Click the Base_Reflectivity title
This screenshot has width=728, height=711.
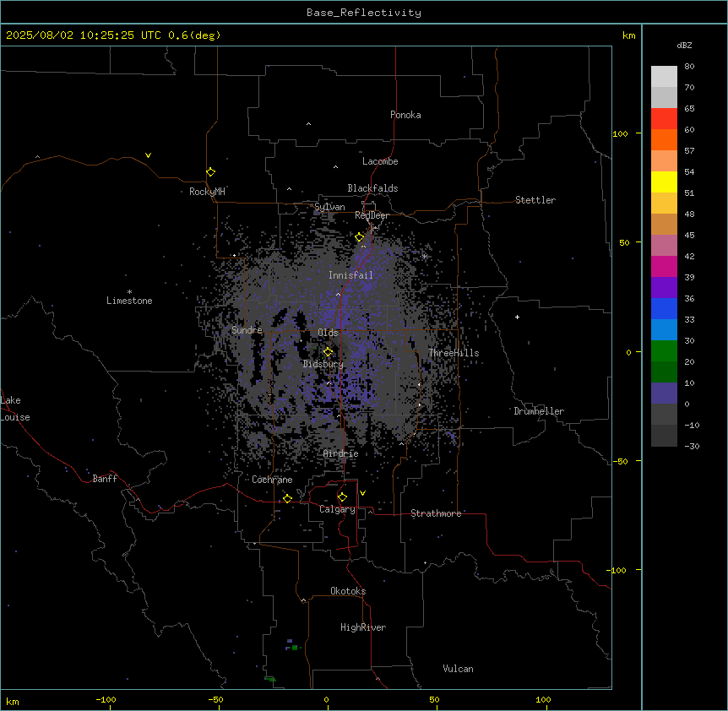364,13
